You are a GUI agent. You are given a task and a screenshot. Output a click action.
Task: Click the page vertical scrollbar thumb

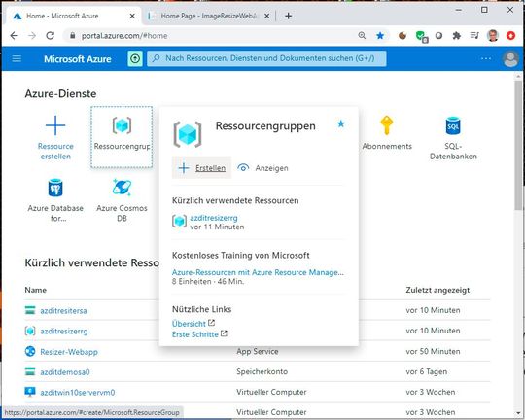click(518, 145)
